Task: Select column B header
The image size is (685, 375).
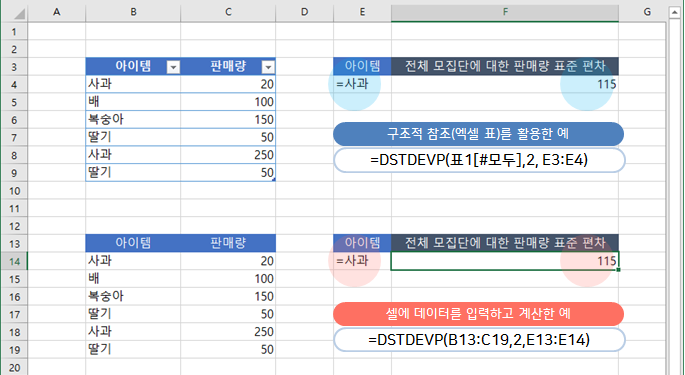Action: [133, 12]
